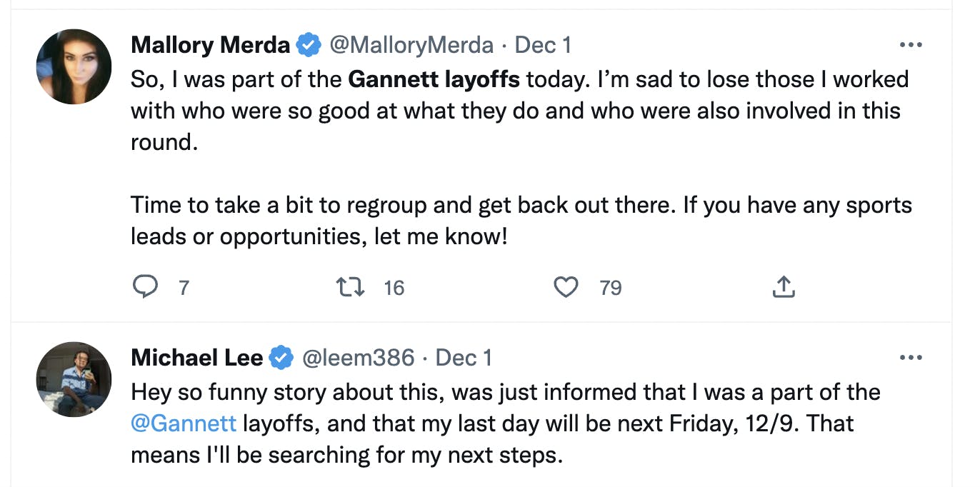Click the Michael Lee display name
Image resolution: width=980 pixels, height=487 pixels.
tap(196, 357)
